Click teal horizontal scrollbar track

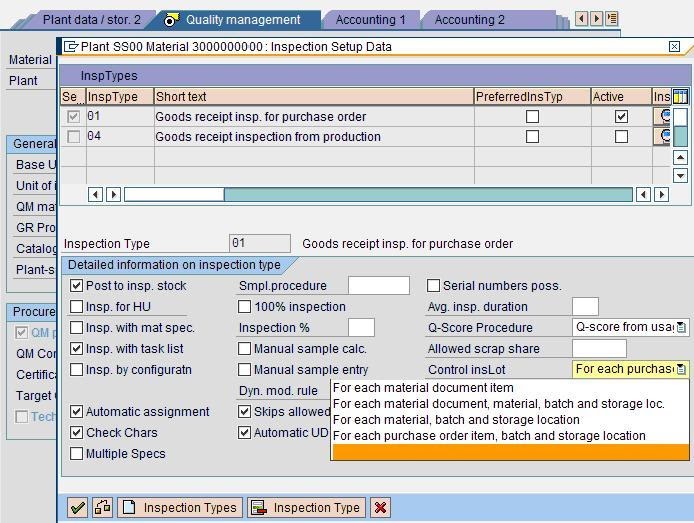coord(428,194)
